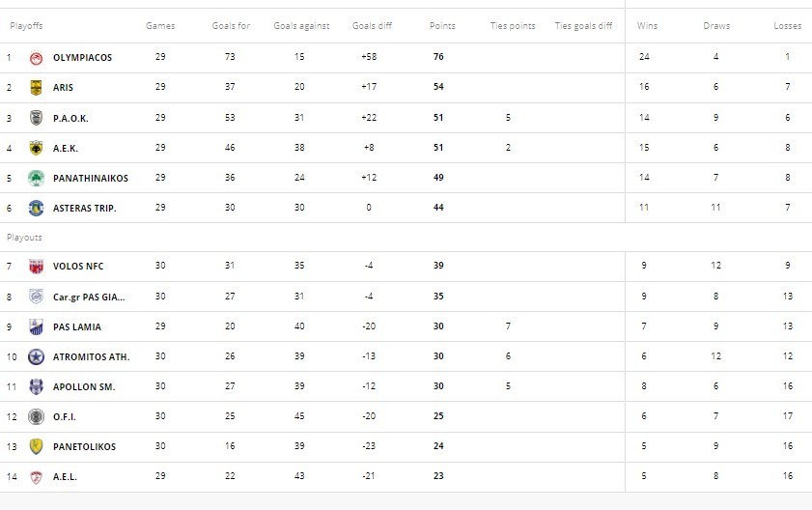Viewport: 812px width, 510px height.
Task: Click the Games column header
Action: 160,26
